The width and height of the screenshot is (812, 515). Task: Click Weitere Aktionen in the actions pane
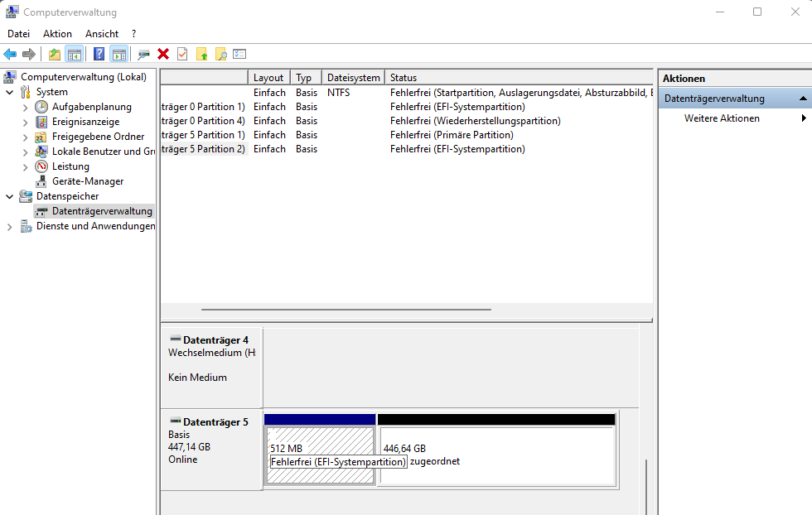722,118
